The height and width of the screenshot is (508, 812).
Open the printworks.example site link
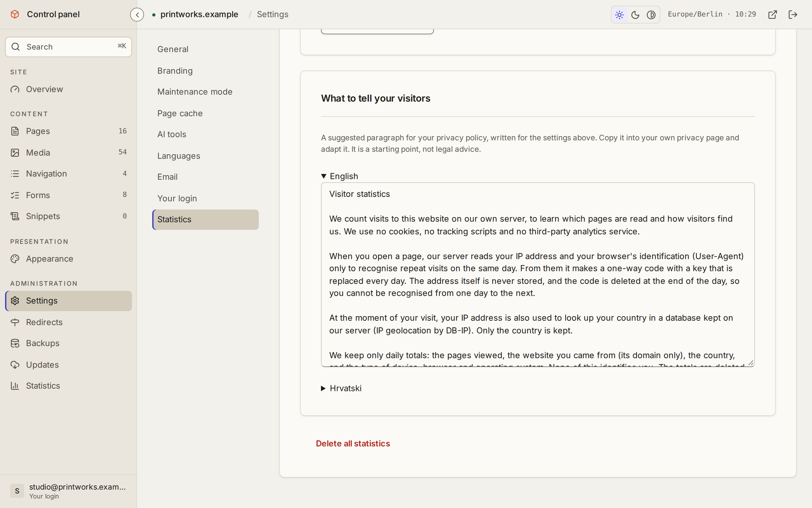(199, 14)
